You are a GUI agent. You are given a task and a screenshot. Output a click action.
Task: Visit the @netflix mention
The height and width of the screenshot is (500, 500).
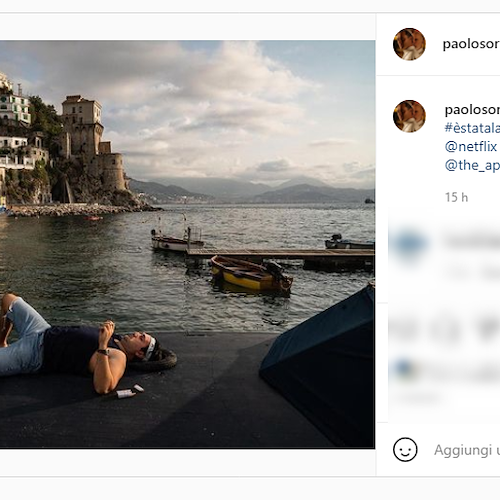pos(471,147)
